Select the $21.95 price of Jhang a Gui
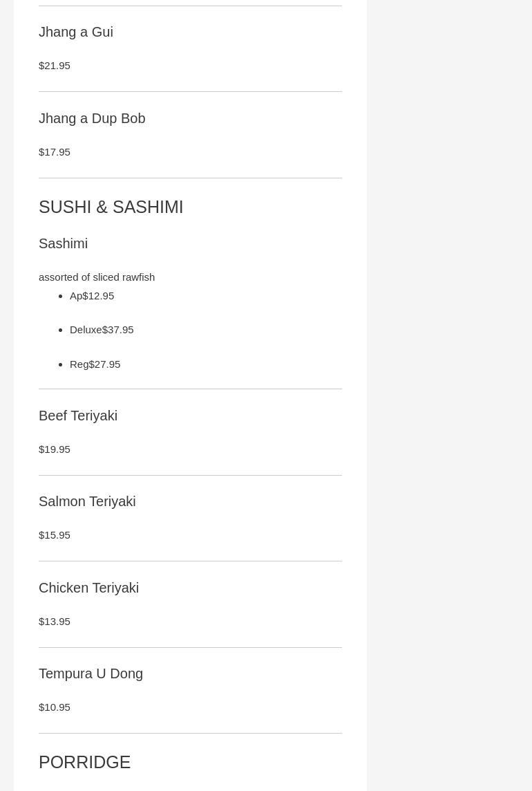 pos(55,66)
